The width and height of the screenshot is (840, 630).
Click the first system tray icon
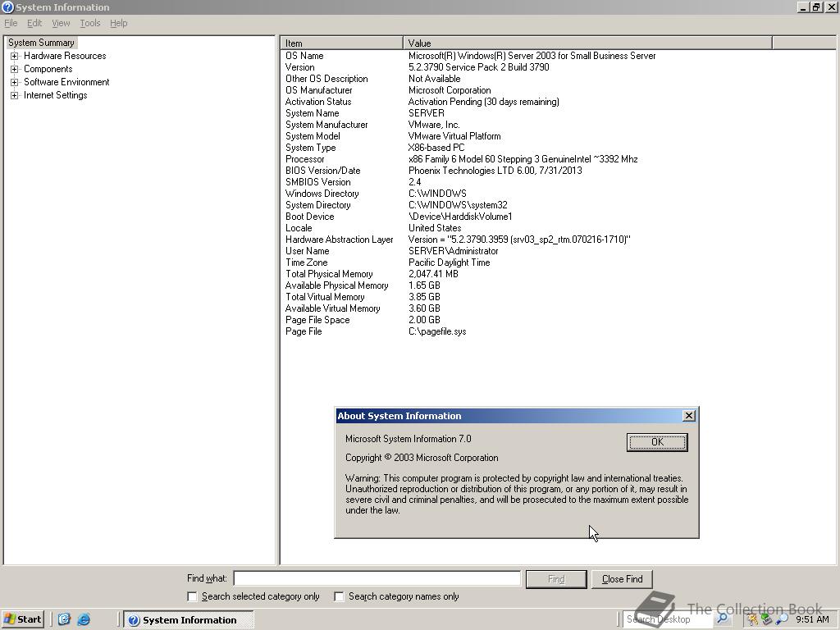(x=753, y=620)
